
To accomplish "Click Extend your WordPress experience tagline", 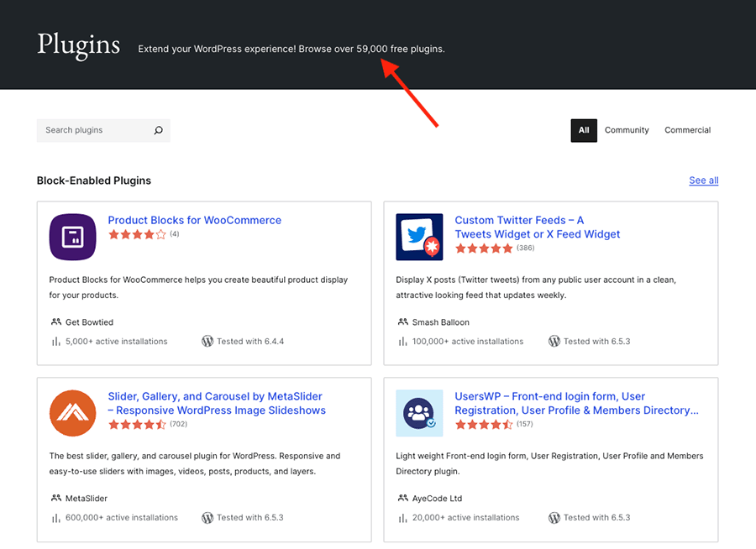I will coord(291,50).
